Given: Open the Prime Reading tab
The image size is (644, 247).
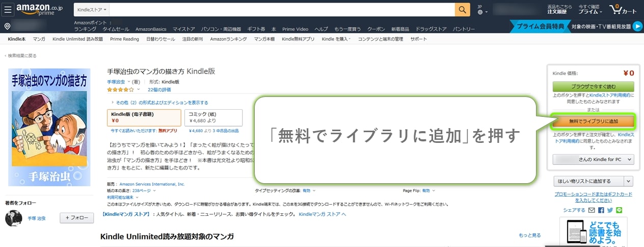Looking at the screenshot, I should pos(124,39).
